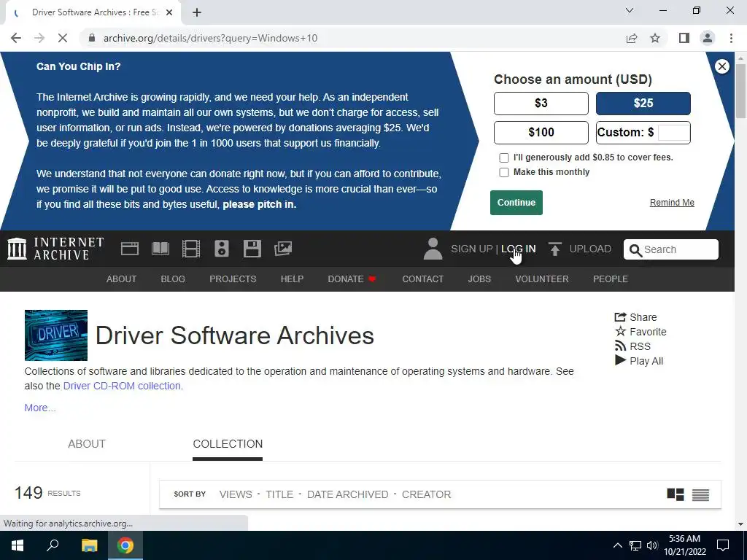Screen dimensions: 747x560
Task: Close the donation banner
Action: click(x=721, y=66)
